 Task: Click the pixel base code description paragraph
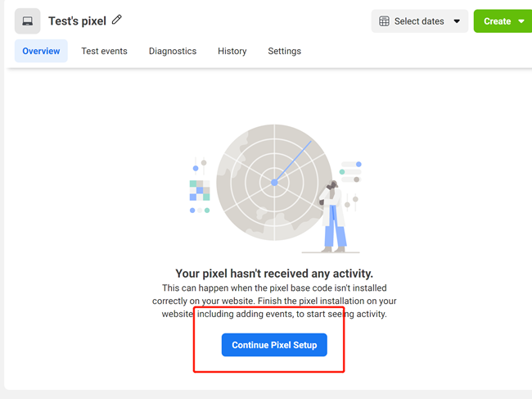(x=274, y=301)
